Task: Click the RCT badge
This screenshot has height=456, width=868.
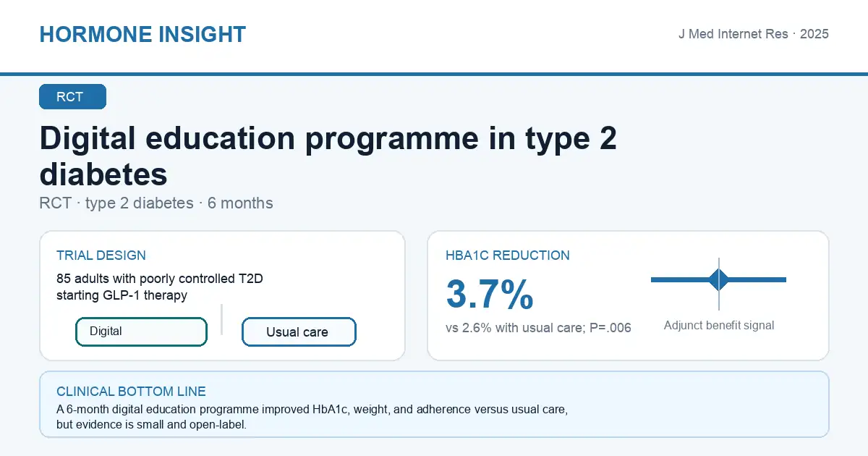Action: (73, 97)
